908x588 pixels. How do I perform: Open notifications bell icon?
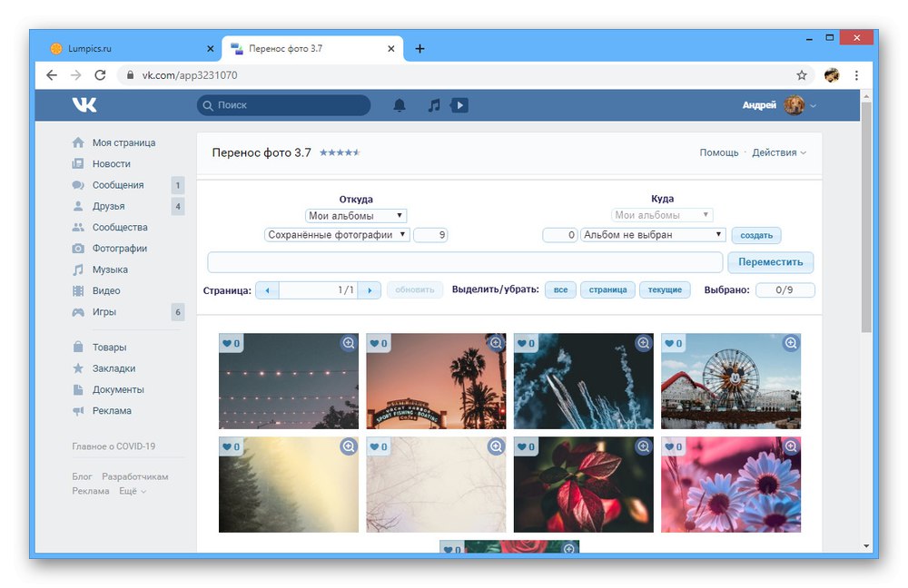pos(400,104)
